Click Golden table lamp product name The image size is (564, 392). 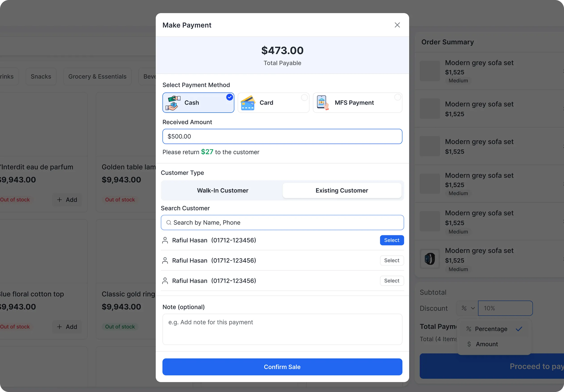129,167
